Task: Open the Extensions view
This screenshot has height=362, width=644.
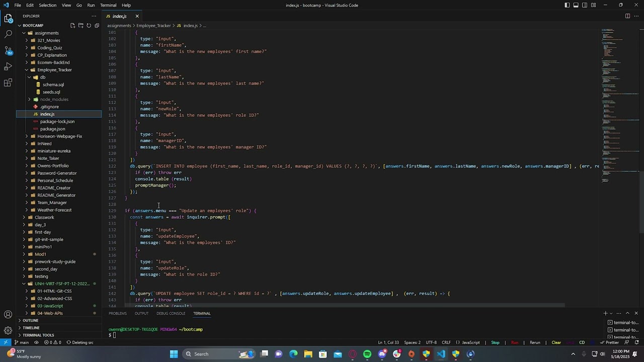Action: (x=8, y=82)
